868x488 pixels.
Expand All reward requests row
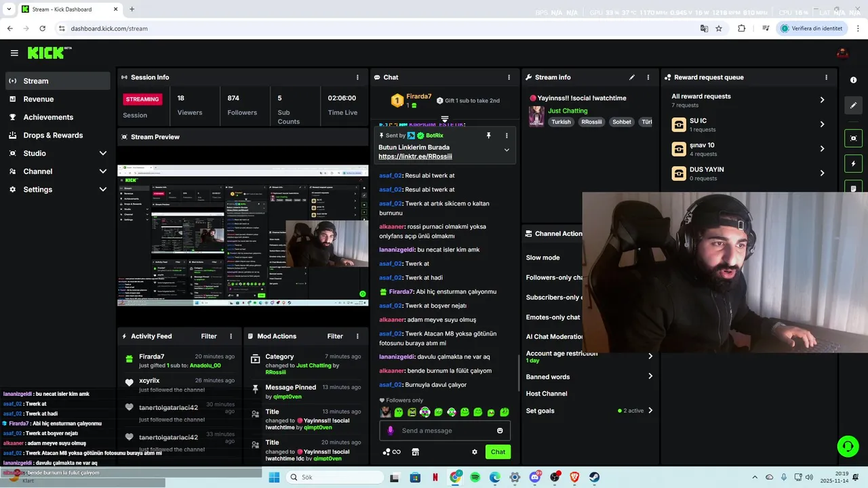coord(748,100)
